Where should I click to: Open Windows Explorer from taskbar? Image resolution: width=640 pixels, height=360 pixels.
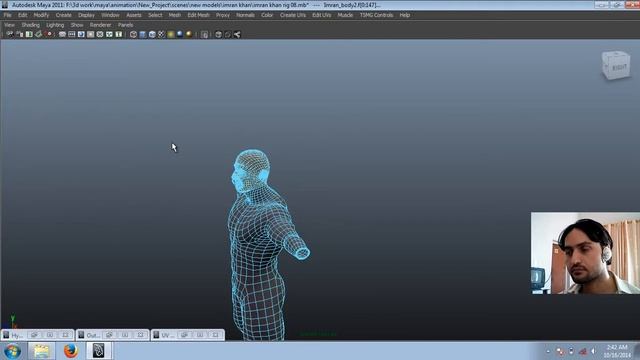tap(41, 351)
